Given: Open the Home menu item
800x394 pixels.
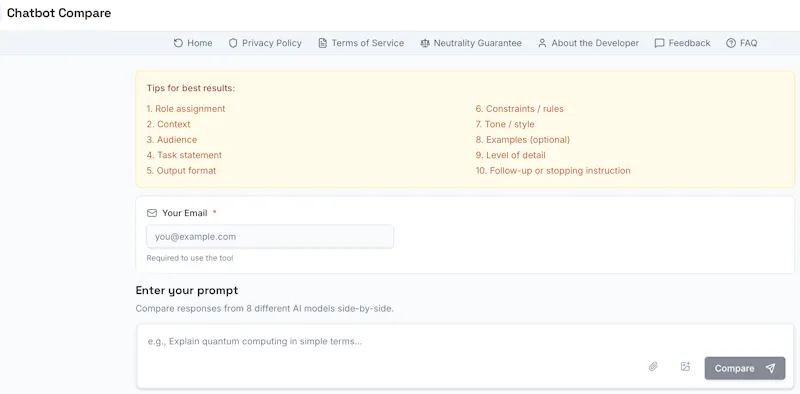Looking at the screenshot, I should (x=193, y=43).
